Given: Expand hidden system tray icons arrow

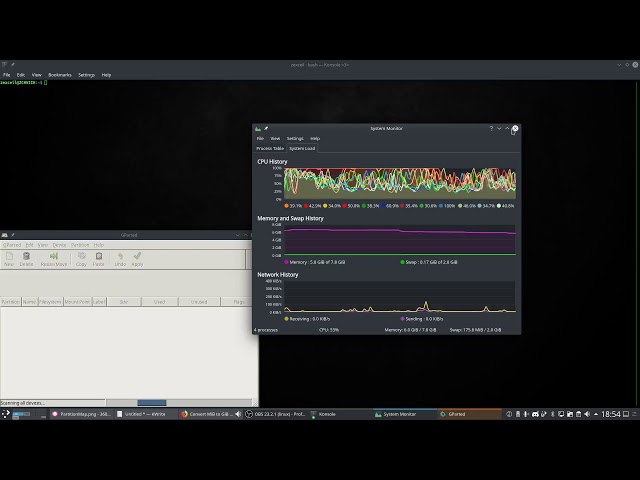Looking at the screenshot, I should (596, 414).
